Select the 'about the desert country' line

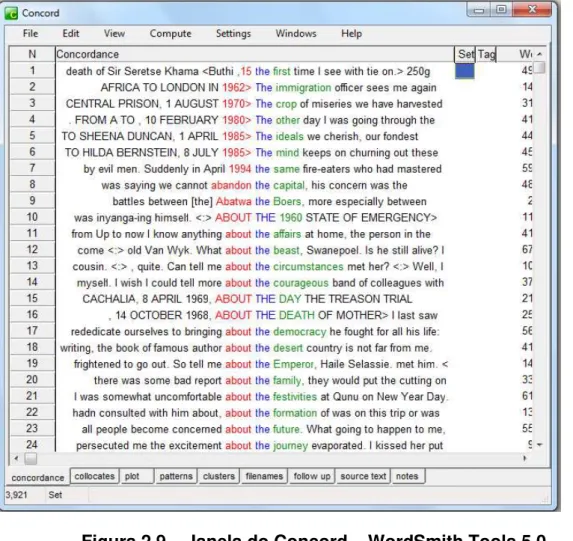(255, 348)
